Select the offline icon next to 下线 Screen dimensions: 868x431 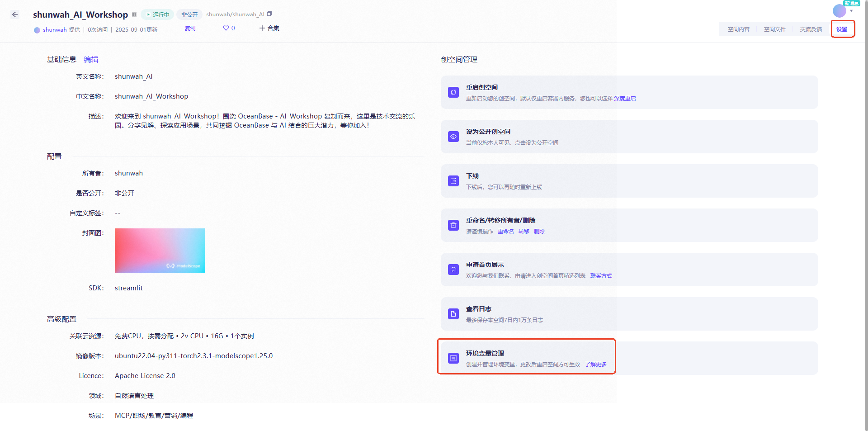pyautogui.click(x=453, y=180)
